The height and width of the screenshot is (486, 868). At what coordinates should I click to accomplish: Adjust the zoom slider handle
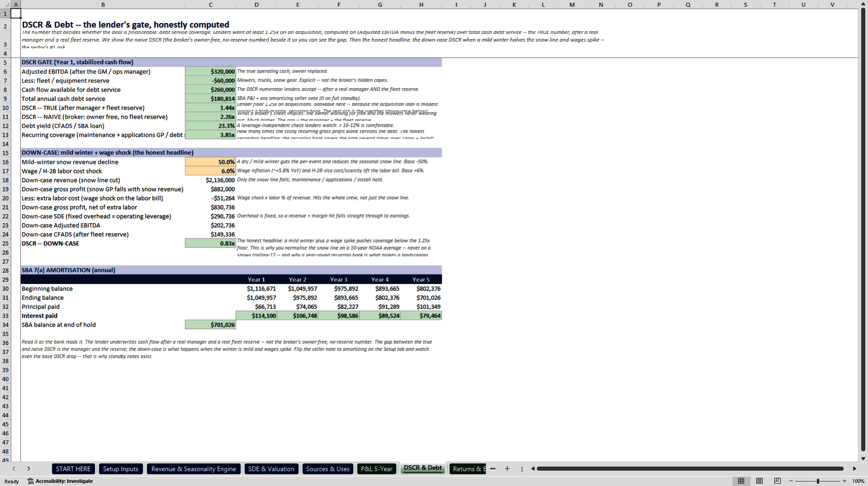tap(818, 481)
